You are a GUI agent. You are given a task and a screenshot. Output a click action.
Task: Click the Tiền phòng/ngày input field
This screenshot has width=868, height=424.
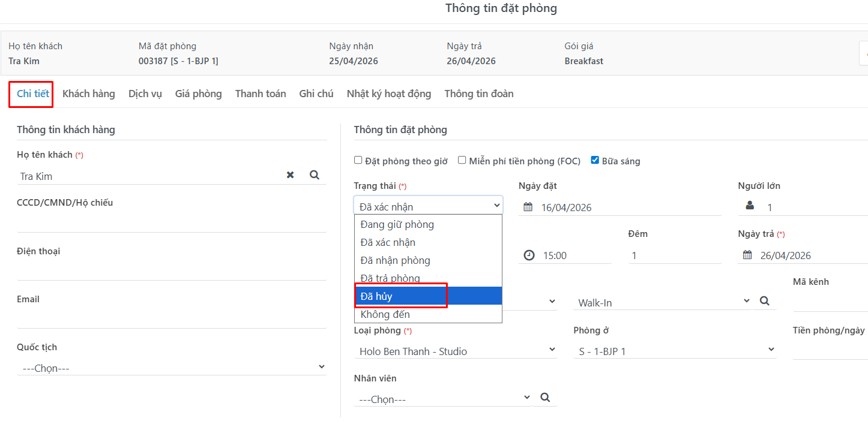(830, 350)
